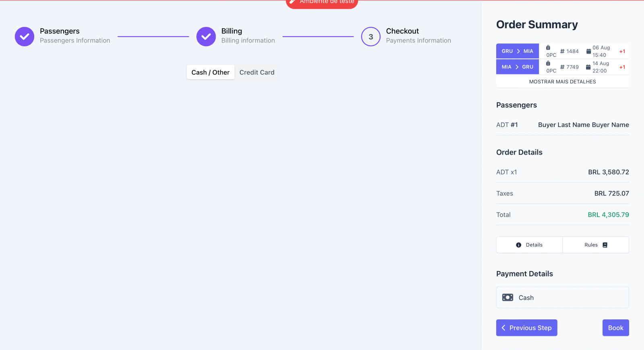Click the left chevron in Previous Step
644x350 pixels.
[504, 328]
